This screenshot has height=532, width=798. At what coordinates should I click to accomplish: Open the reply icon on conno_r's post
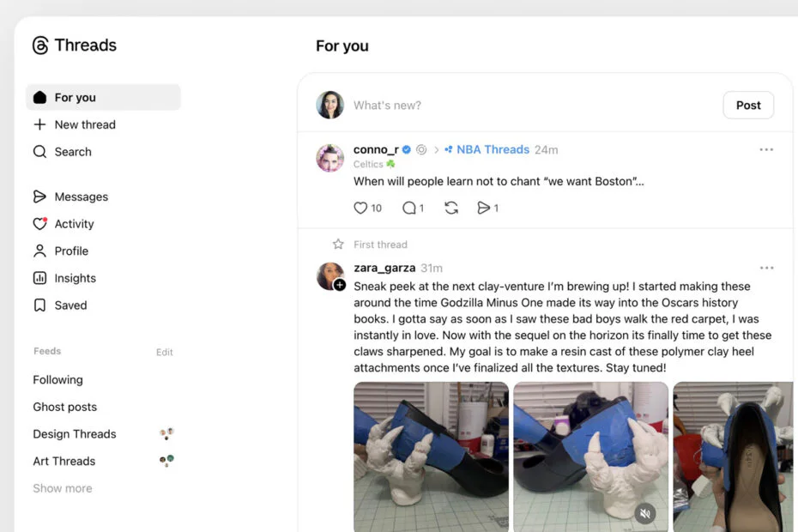[x=408, y=207]
